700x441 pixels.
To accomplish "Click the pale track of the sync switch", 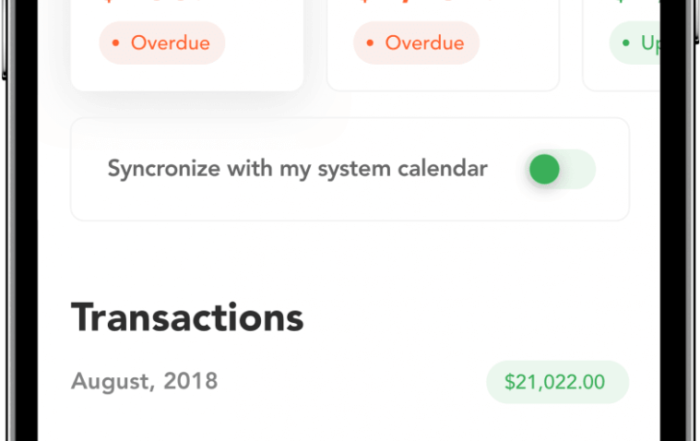I will click(579, 169).
